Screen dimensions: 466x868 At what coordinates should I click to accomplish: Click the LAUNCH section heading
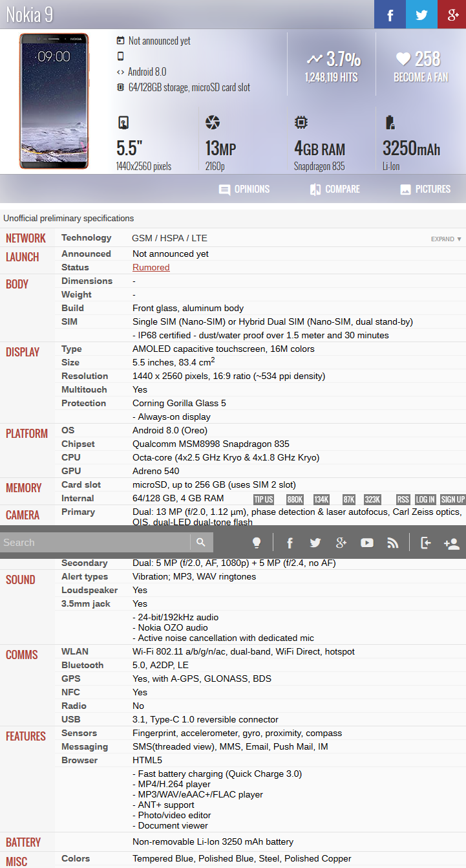[x=23, y=257]
